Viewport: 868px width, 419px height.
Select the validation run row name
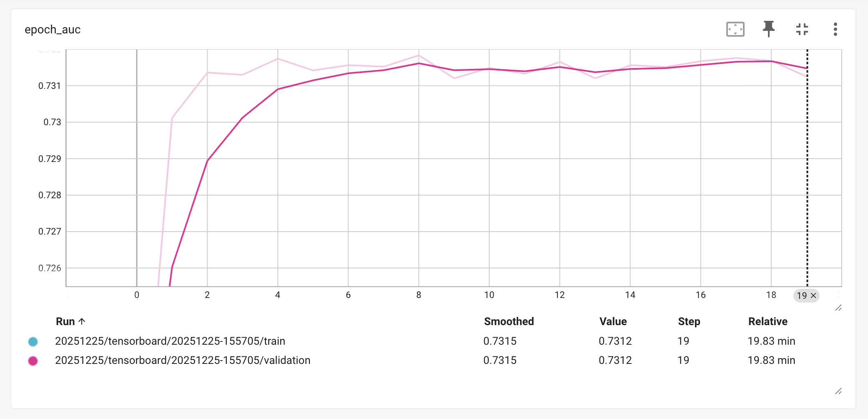click(x=183, y=360)
